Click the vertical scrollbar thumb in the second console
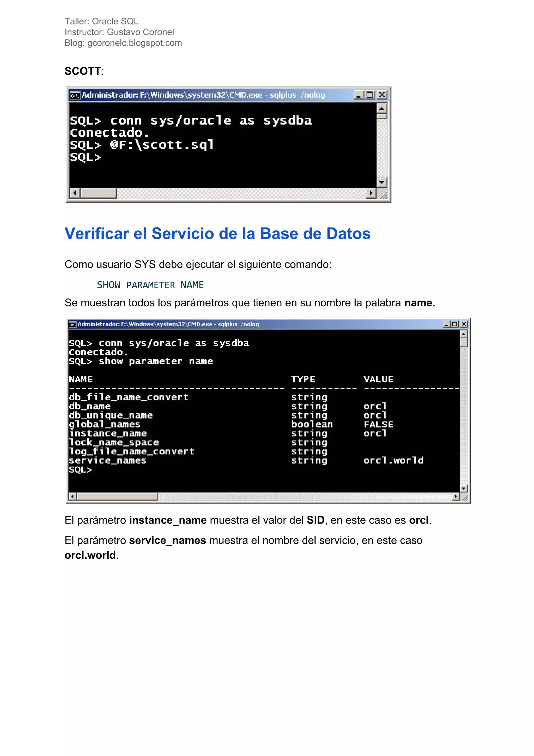 click(464, 342)
